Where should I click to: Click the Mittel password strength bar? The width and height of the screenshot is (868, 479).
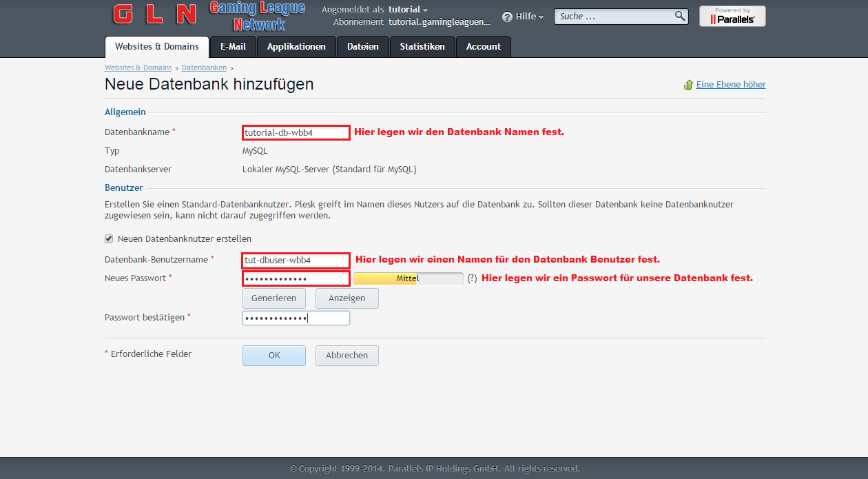(x=408, y=278)
